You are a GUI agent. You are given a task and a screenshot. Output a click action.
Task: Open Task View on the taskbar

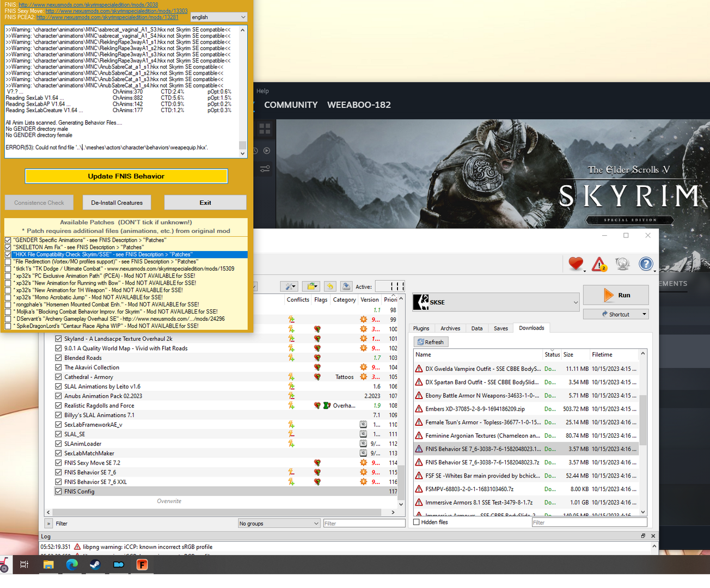pyautogui.click(x=24, y=565)
